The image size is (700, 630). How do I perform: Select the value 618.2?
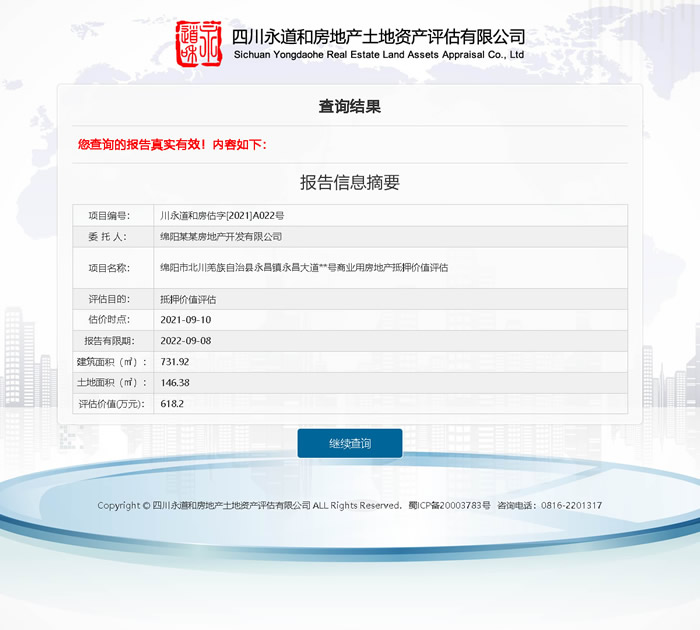pyautogui.click(x=172, y=404)
